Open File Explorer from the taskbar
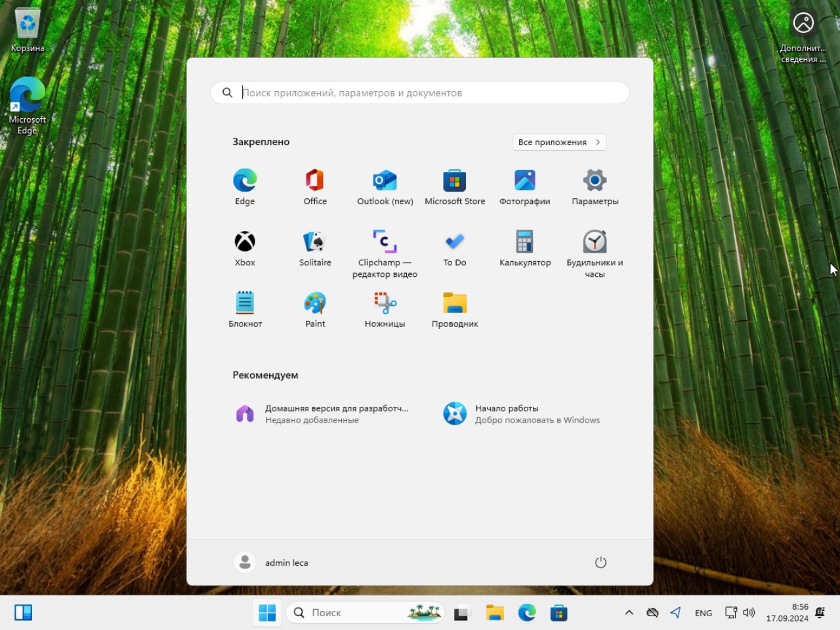The height and width of the screenshot is (630, 840). pos(495,613)
